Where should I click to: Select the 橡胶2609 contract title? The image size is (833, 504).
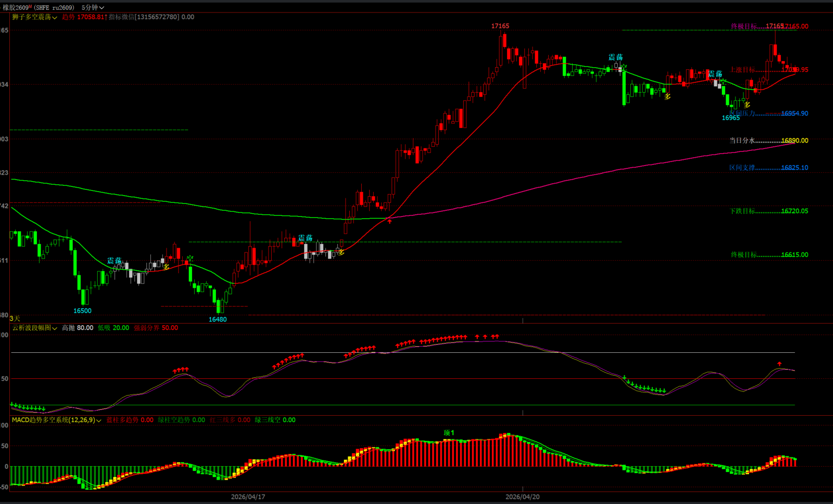pyautogui.click(x=15, y=8)
